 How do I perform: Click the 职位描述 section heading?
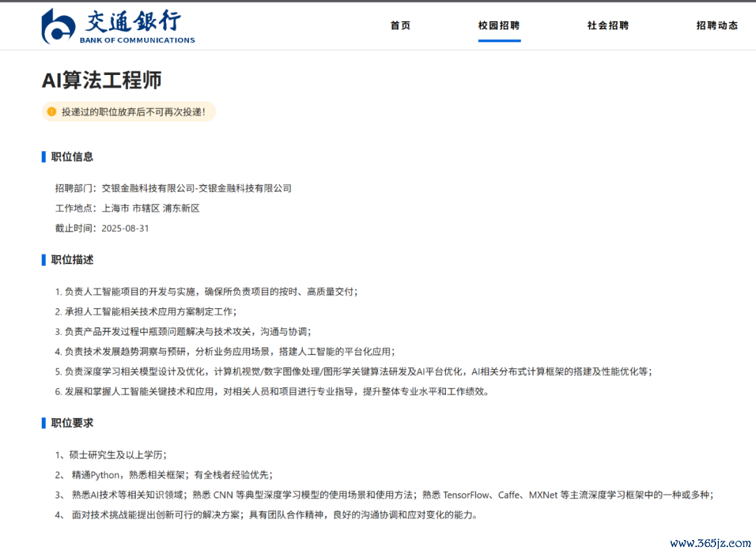click(72, 260)
